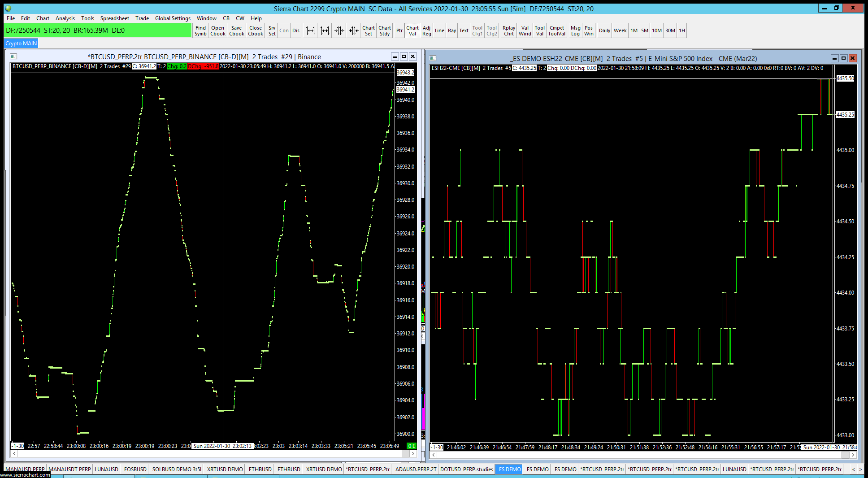Click the Find Symb button

[200, 30]
